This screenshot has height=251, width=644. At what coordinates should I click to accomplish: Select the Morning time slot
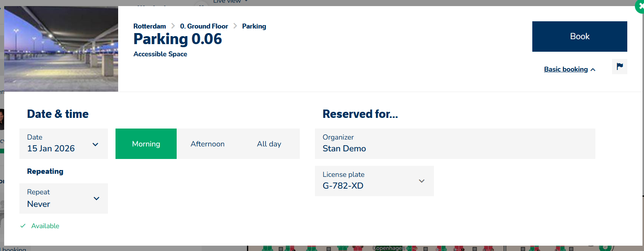click(x=146, y=144)
